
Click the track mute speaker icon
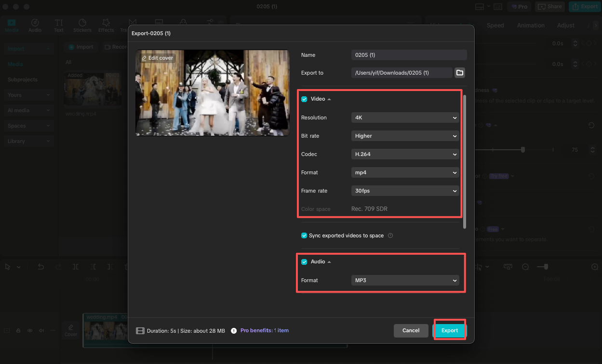[x=41, y=331]
